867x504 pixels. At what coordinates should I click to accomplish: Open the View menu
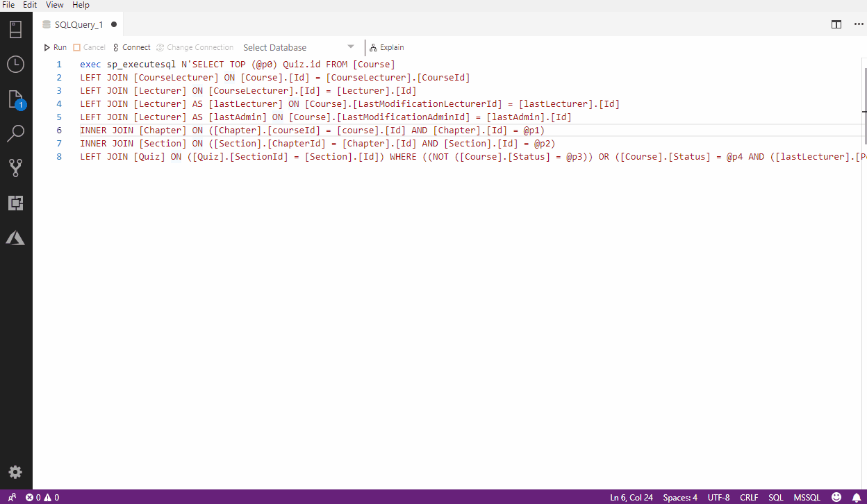coord(54,5)
